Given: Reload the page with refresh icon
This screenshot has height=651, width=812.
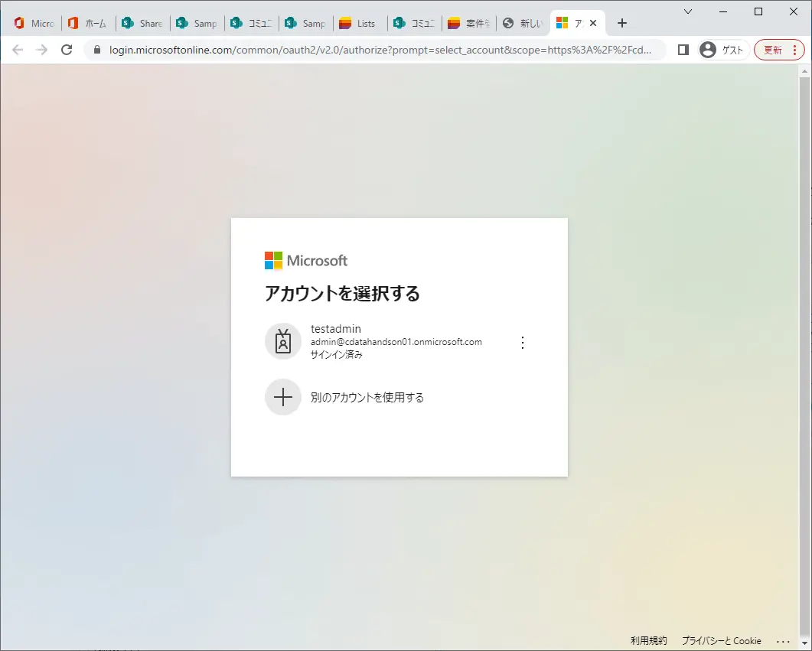Looking at the screenshot, I should [x=67, y=50].
